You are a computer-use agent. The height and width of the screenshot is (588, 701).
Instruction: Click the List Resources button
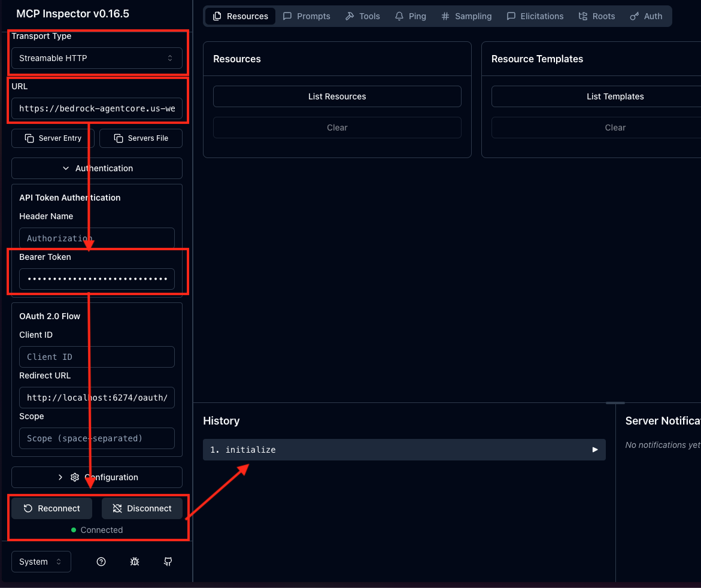click(337, 96)
